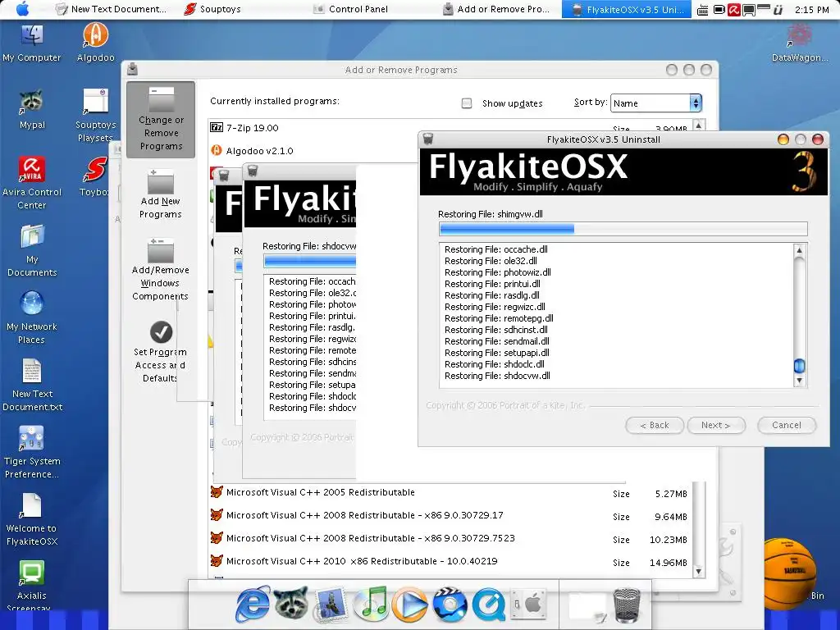Launch Algodoo from the desktop

95,43
